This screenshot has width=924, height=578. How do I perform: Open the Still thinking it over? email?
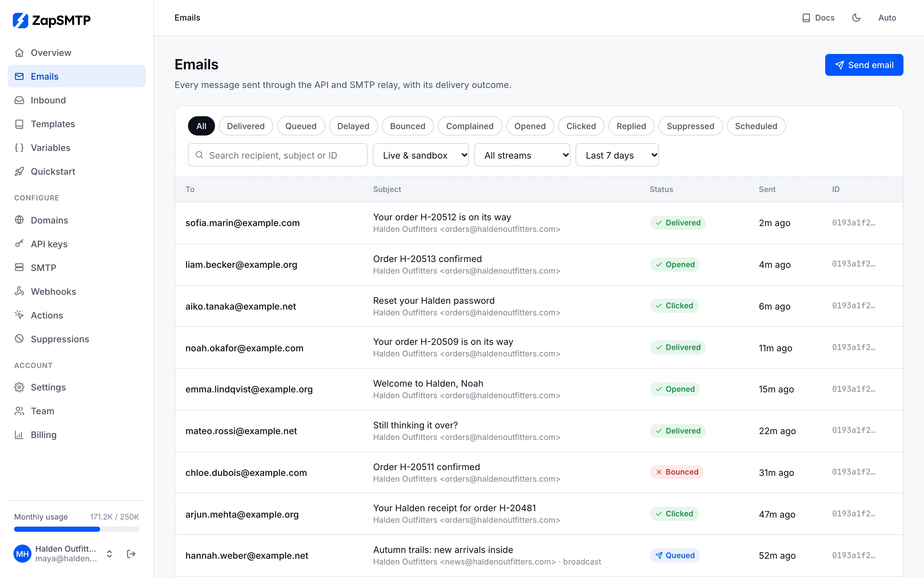click(x=539, y=431)
